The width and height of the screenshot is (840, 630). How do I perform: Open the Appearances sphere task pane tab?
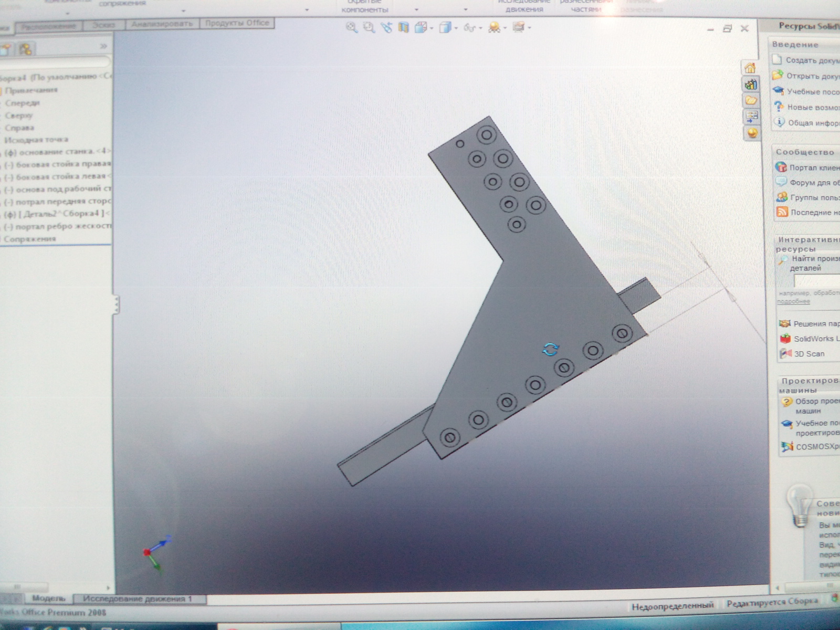pos(752,133)
